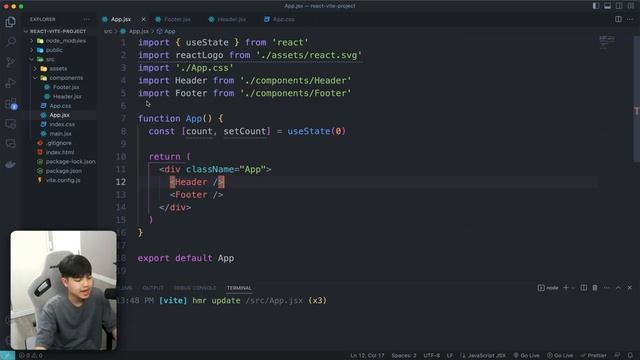Toggle primary sidebar layout icon in title bar
This screenshot has height=360, width=640.
click(596, 6)
